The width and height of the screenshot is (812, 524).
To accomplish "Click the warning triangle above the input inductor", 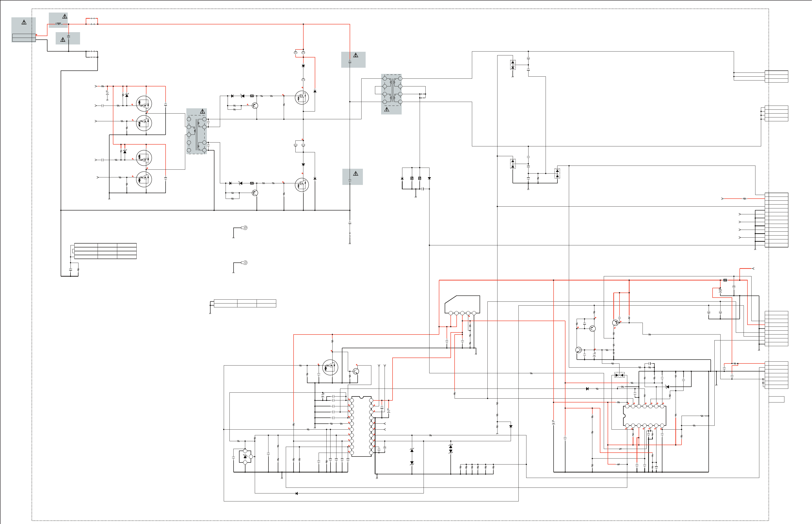I will coord(65,16).
